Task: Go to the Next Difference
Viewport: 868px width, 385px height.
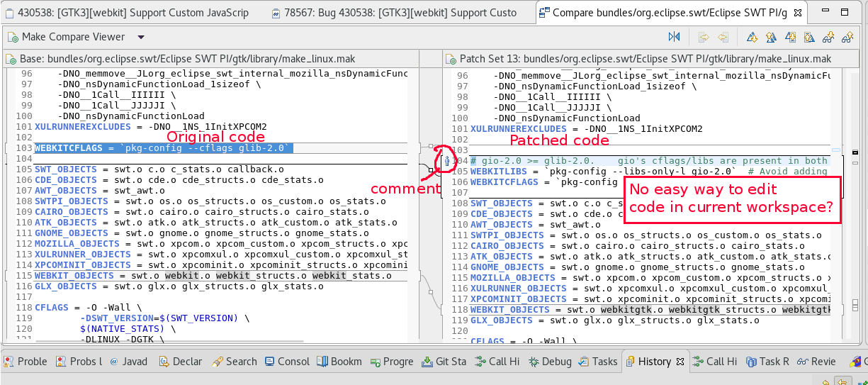Action: (x=752, y=37)
